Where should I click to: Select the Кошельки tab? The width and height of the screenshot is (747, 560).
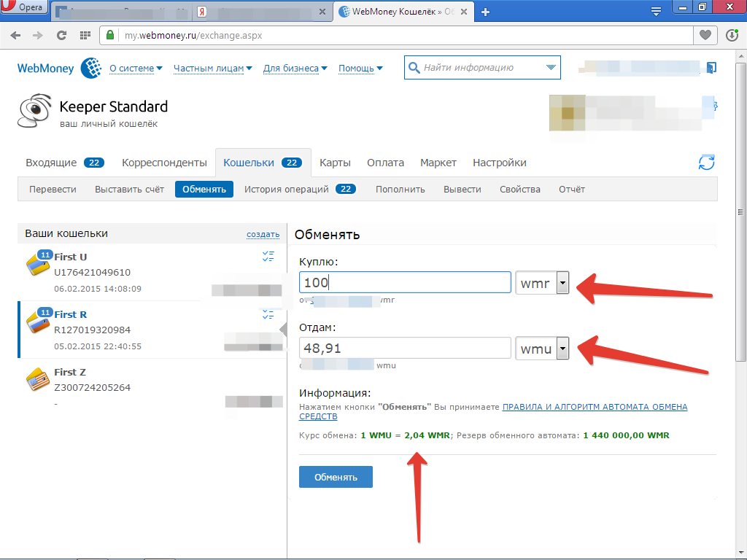(263, 163)
